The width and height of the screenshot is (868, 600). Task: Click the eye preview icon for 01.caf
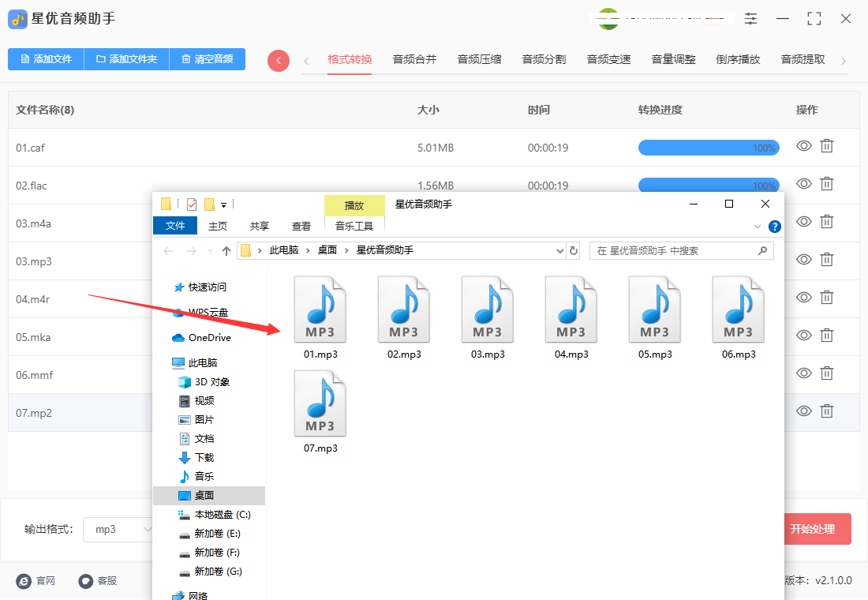coord(804,146)
